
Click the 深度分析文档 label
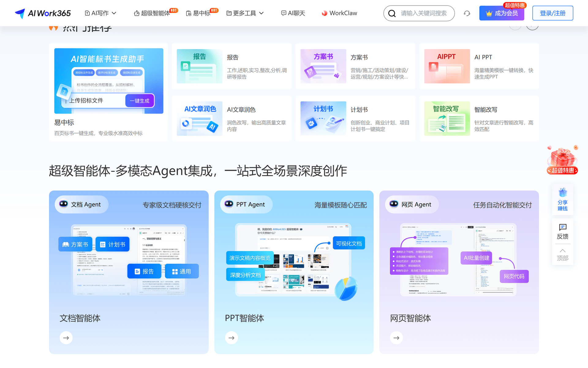coord(246,275)
